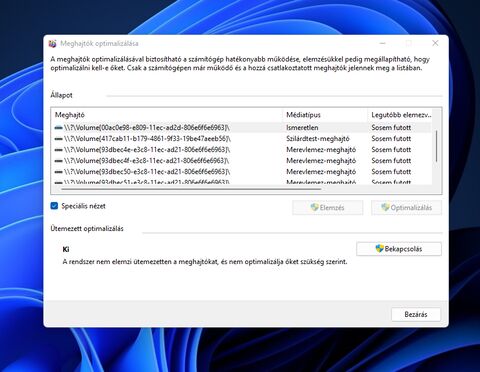The height and width of the screenshot is (372, 480).
Task: Click the Állapot section label
Action: click(x=61, y=95)
